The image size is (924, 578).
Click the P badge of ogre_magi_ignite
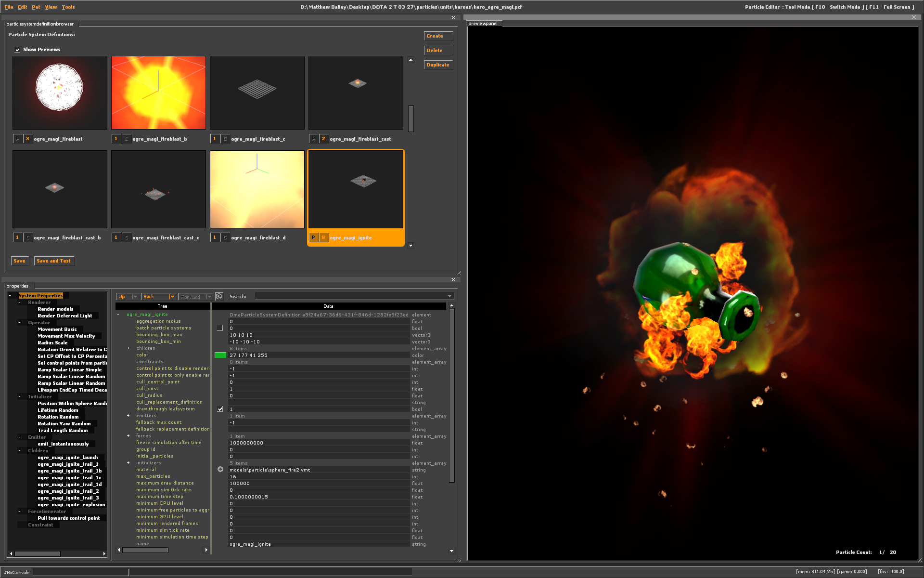click(313, 237)
